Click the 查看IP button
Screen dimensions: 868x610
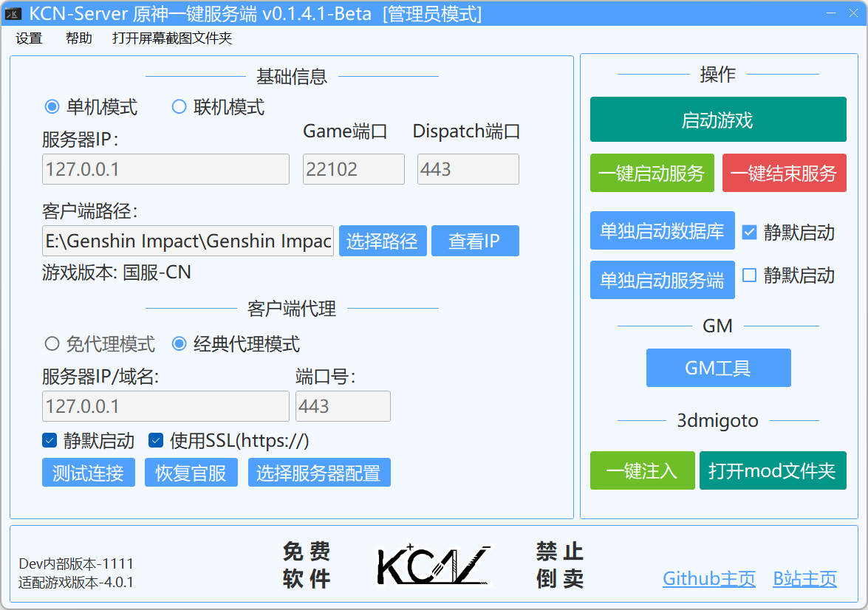pos(475,241)
